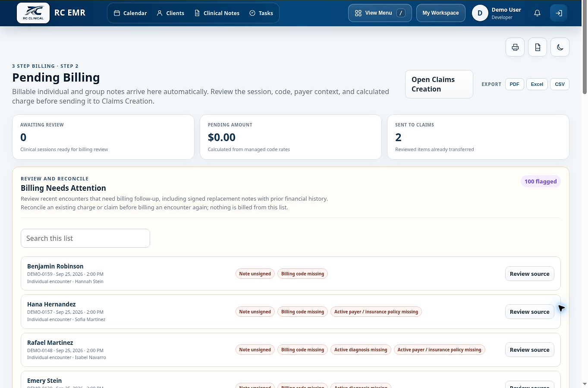This screenshot has width=588, height=388.
Task: Click Note unsigned tag on Benjamin Robinson row
Action: 255,274
